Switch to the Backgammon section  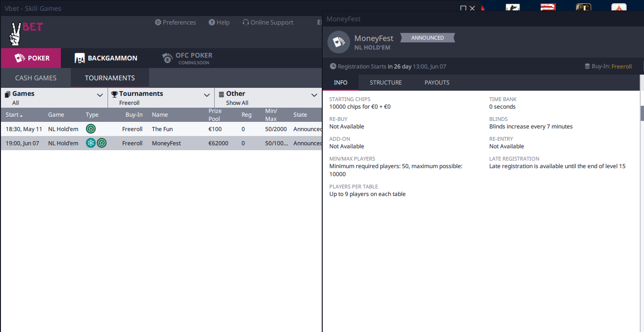[x=106, y=58]
